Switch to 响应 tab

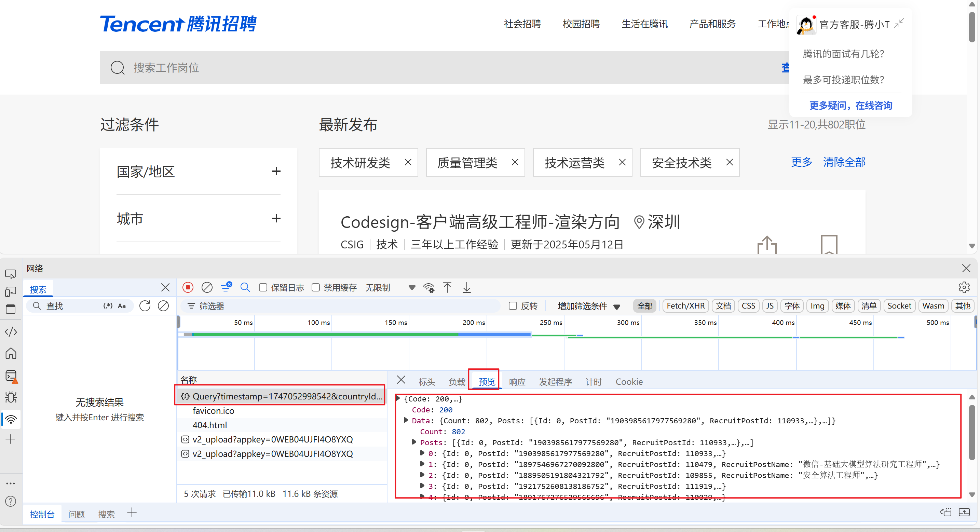[517, 382]
